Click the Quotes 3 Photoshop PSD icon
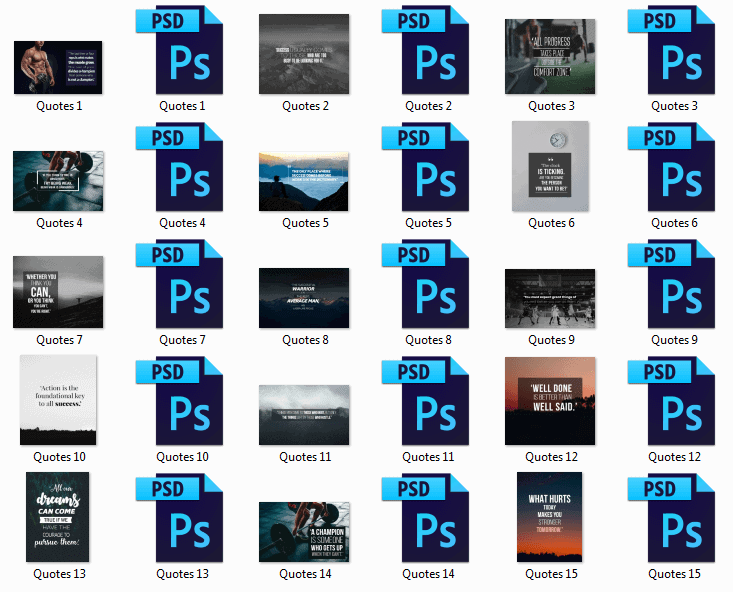This screenshot has width=733, height=592. (x=672, y=50)
